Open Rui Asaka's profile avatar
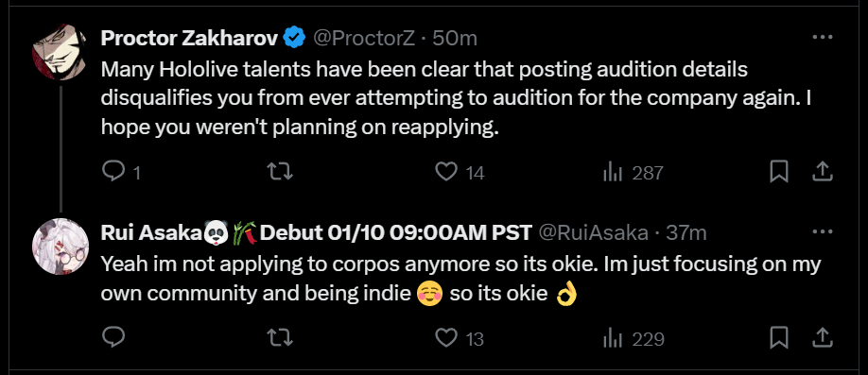Viewport: 868px width, 375px height. 60,246
